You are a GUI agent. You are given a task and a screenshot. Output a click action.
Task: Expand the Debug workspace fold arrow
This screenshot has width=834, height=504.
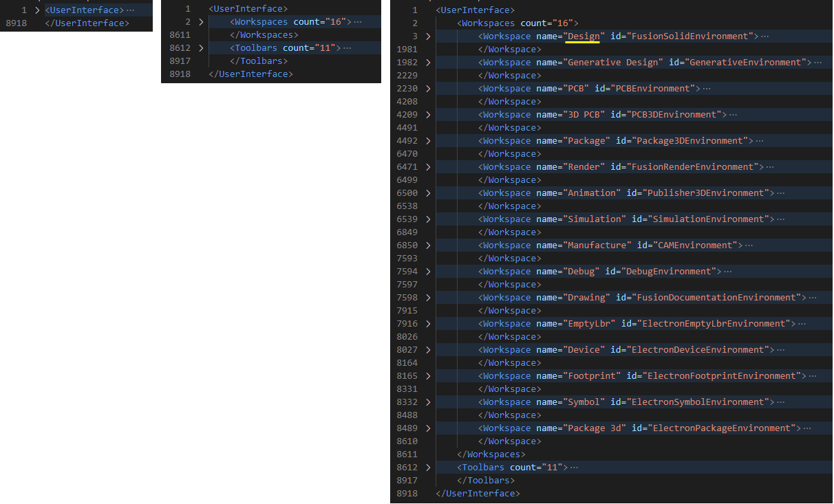tap(427, 272)
